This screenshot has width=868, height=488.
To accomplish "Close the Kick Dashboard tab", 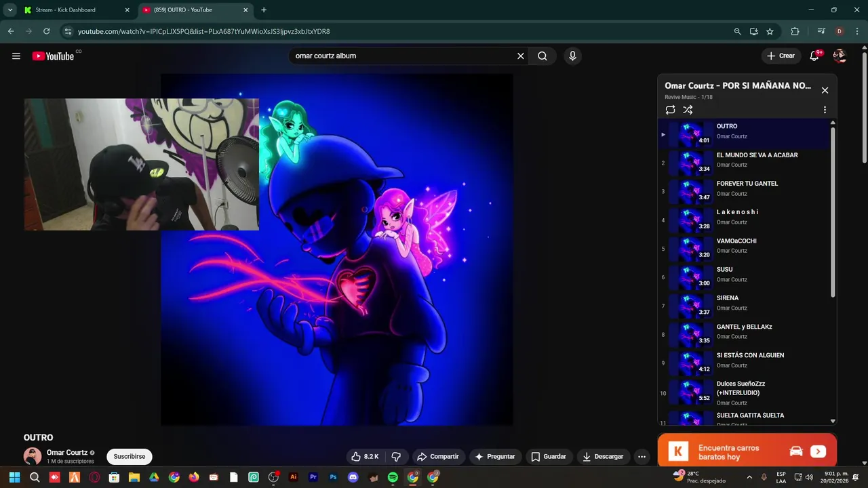I will point(127,10).
